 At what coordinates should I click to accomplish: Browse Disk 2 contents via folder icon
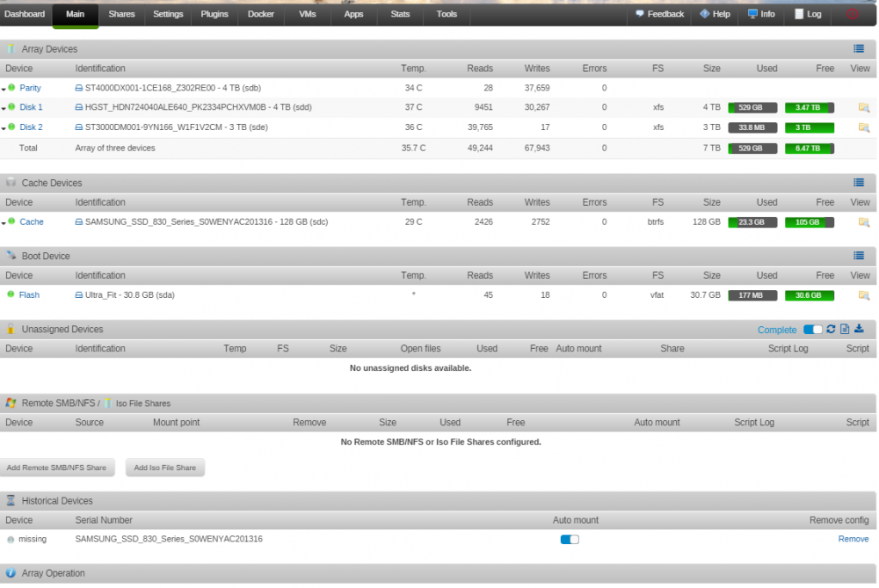(x=863, y=127)
